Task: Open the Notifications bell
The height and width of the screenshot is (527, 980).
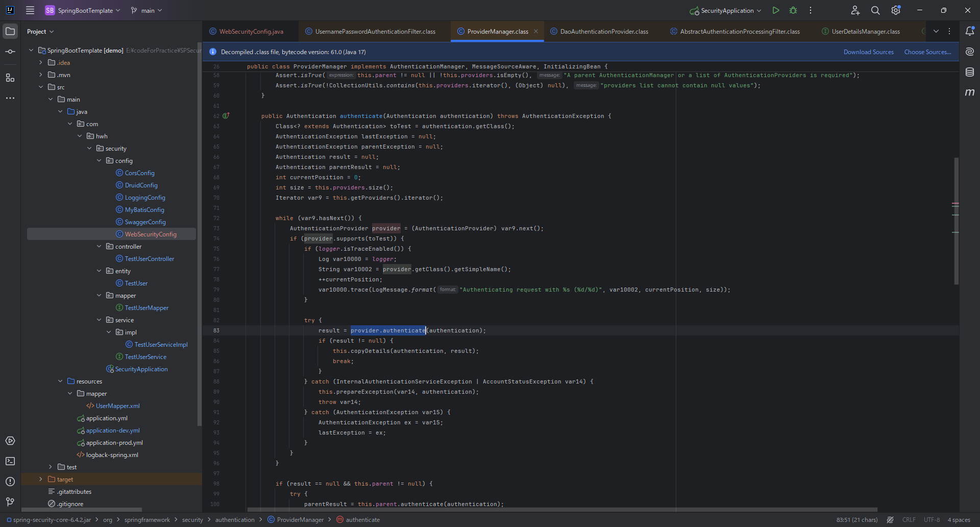Action: [x=970, y=31]
